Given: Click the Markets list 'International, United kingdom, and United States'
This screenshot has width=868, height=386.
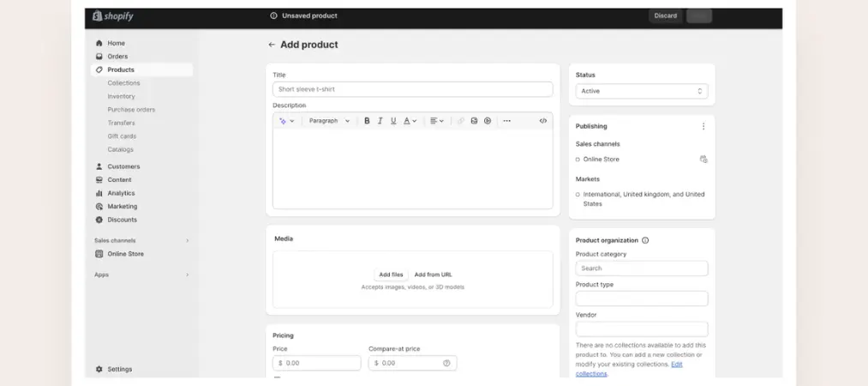Looking at the screenshot, I should (x=644, y=199).
